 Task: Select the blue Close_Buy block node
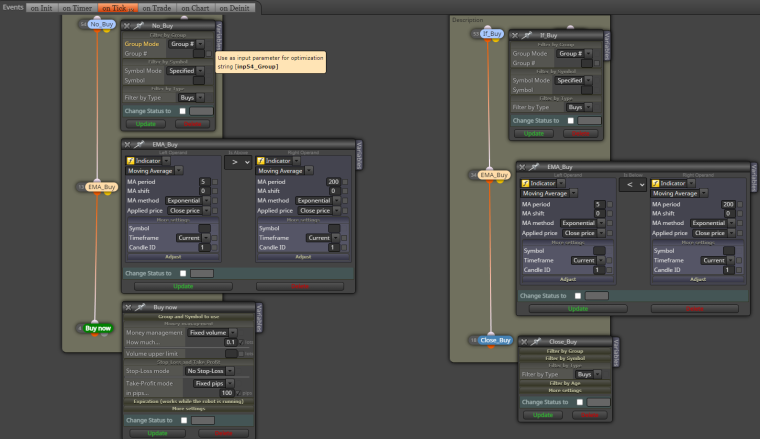495,340
